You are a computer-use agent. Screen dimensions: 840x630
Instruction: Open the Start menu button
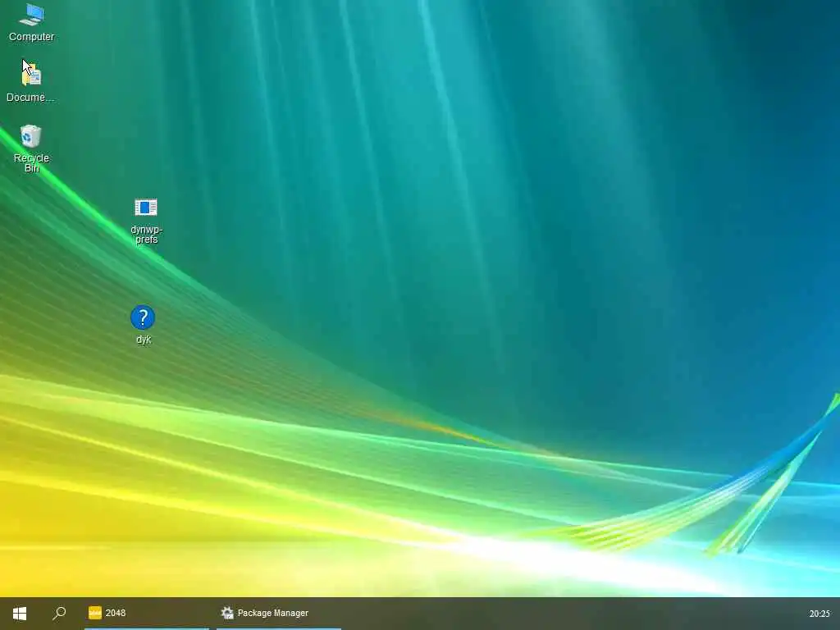click(x=20, y=614)
